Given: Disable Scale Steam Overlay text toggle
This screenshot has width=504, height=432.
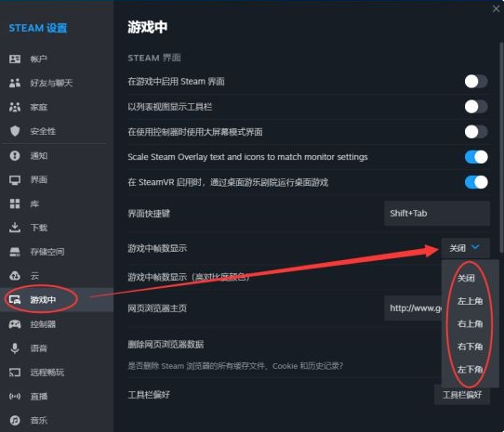Looking at the screenshot, I should (x=476, y=157).
